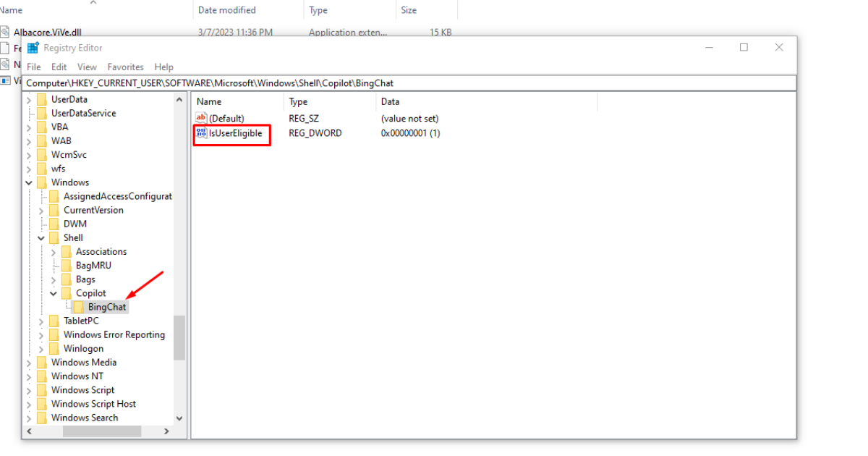Viewport: 868px width, 456px height.
Task: Click the wfs folder icon
Action: pyautogui.click(x=42, y=169)
